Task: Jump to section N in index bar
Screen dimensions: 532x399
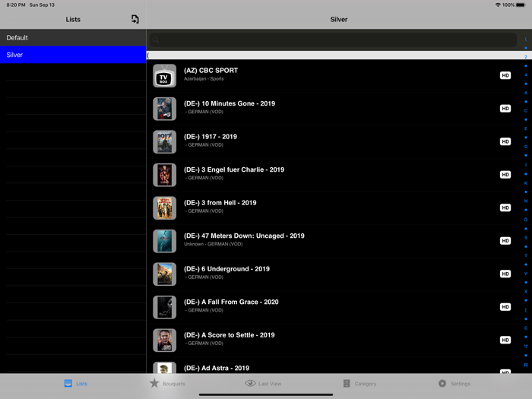Action: point(526,201)
